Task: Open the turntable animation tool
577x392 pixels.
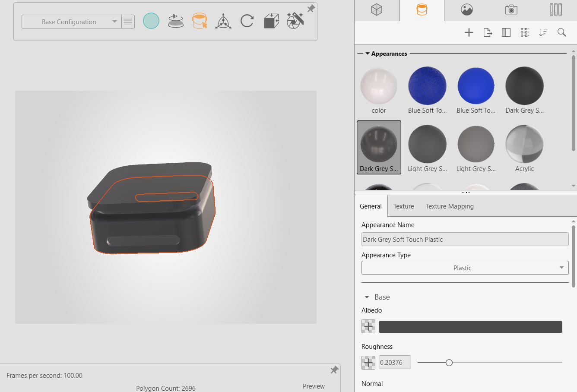Action: coord(176,21)
